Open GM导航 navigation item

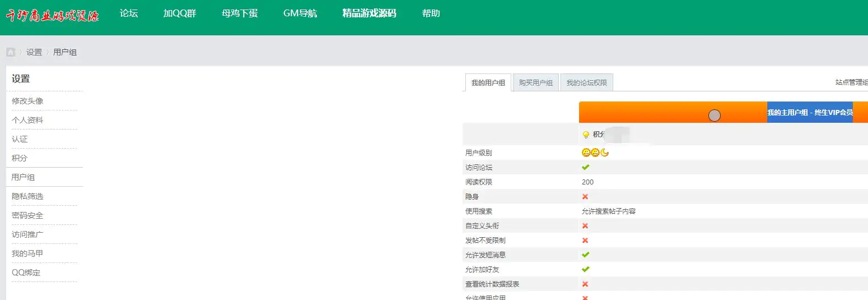(x=300, y=13)
